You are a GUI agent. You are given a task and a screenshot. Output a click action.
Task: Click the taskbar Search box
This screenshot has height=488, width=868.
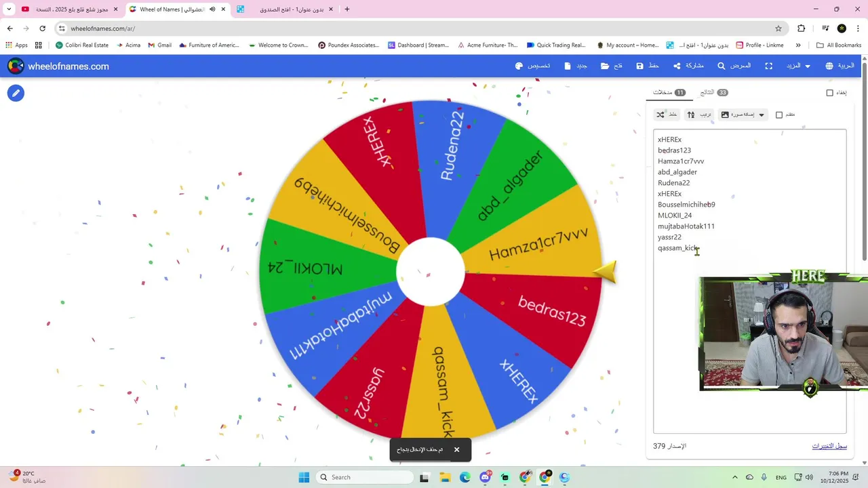pyautogui.click(x=366, y=477)
